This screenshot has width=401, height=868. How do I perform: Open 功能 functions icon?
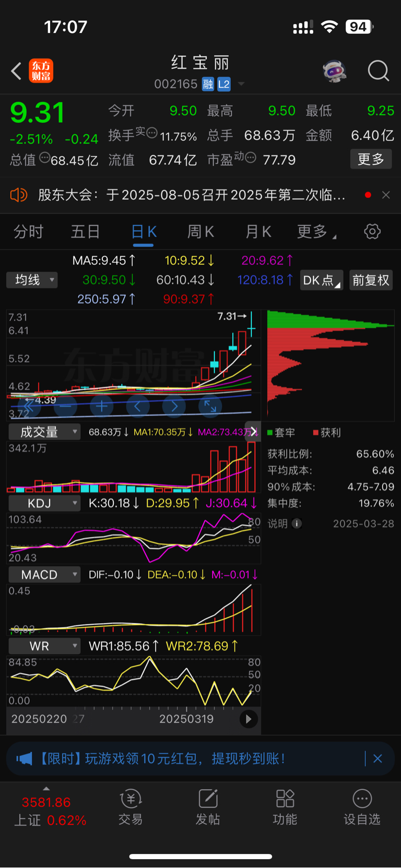click(x=285, y=807)
